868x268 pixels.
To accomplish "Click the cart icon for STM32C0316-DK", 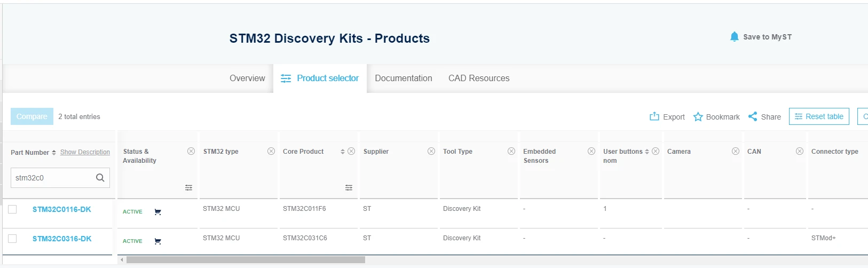I will [x=157, y=241].
